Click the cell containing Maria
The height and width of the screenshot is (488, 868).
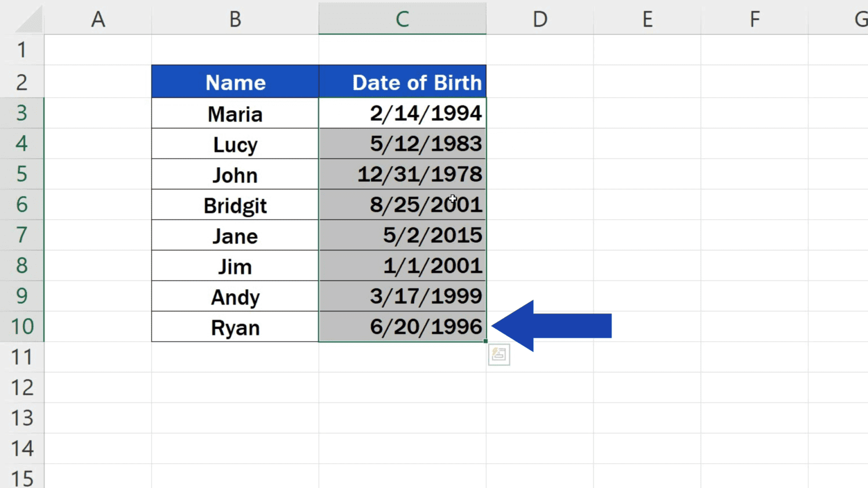[235, 113]
